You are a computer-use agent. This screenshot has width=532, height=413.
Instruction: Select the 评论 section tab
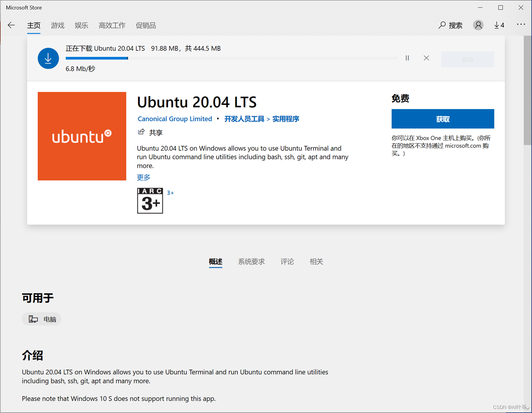tap(287, 262)
